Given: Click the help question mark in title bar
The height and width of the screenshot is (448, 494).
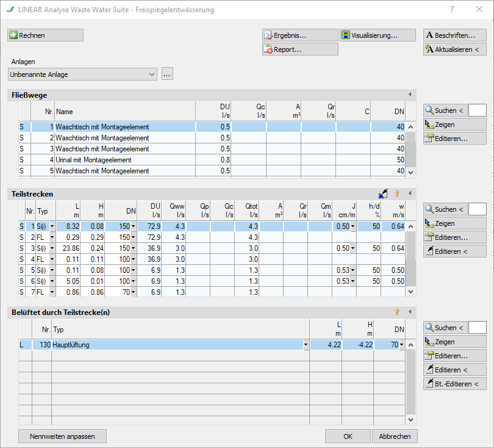Looking at the screenshot, I should click(x=452, y=9).
